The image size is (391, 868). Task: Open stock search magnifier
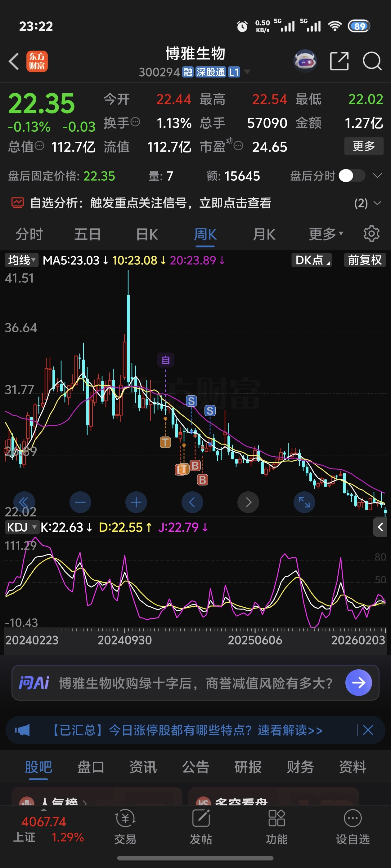[x=372, y=61]
